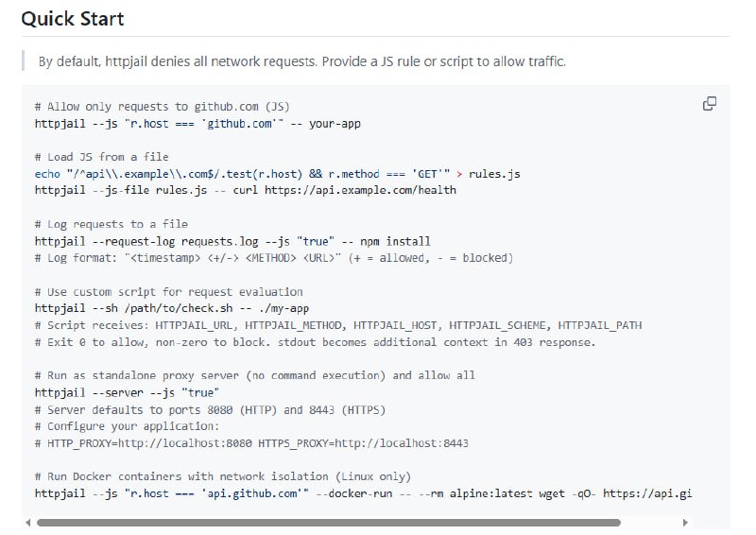Click the httpjail --server --js "true" command

pyautogui.click(x=128, y=391)
